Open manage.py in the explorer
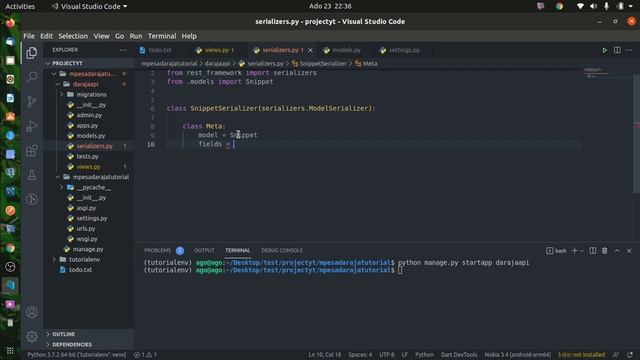The height and width of the screenshot is (360, 640). [88, 249]
